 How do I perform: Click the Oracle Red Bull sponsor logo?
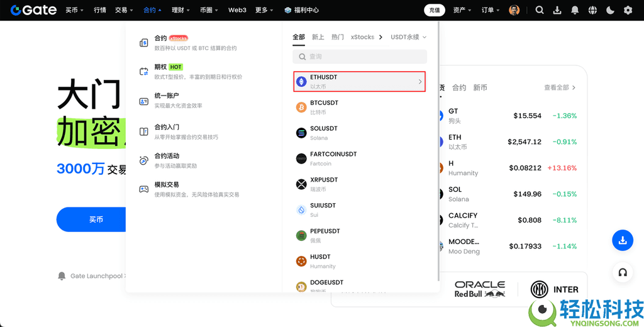pos(480,289)
